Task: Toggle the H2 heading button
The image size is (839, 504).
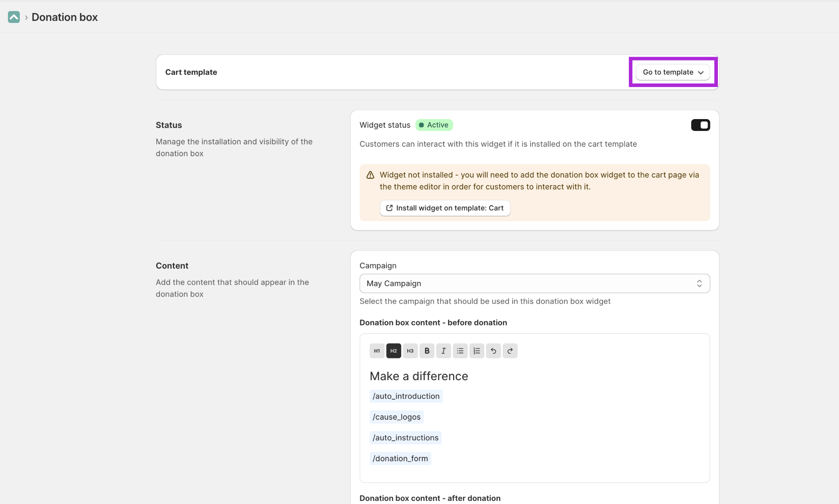Action: pyautogui.click(x=393, y=351)
